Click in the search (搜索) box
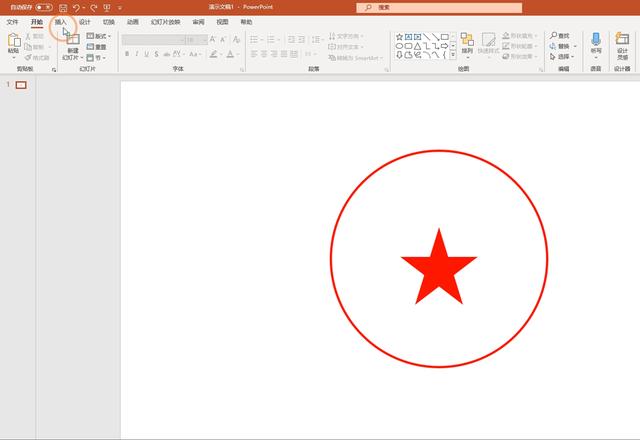 click(440, 7)
